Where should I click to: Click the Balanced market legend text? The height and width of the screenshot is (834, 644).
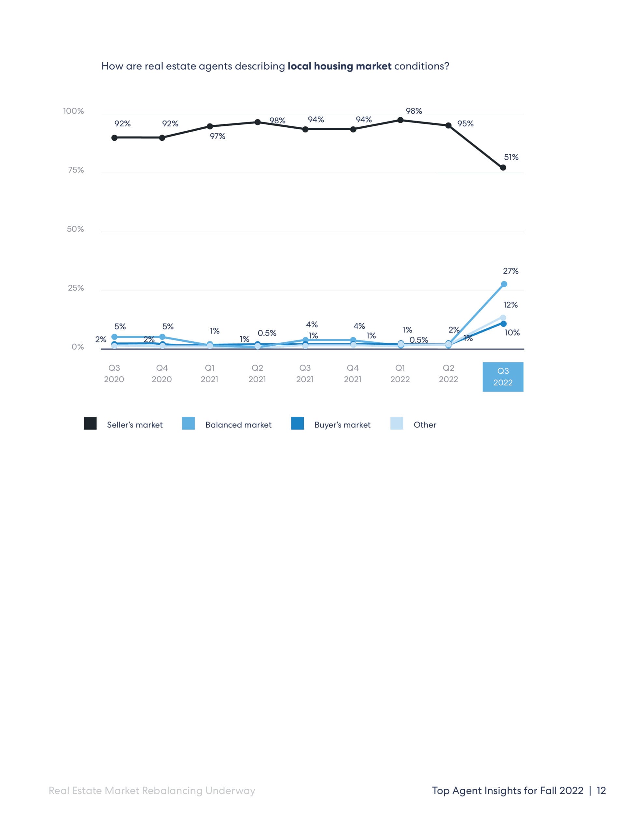(x=238, y=424)
